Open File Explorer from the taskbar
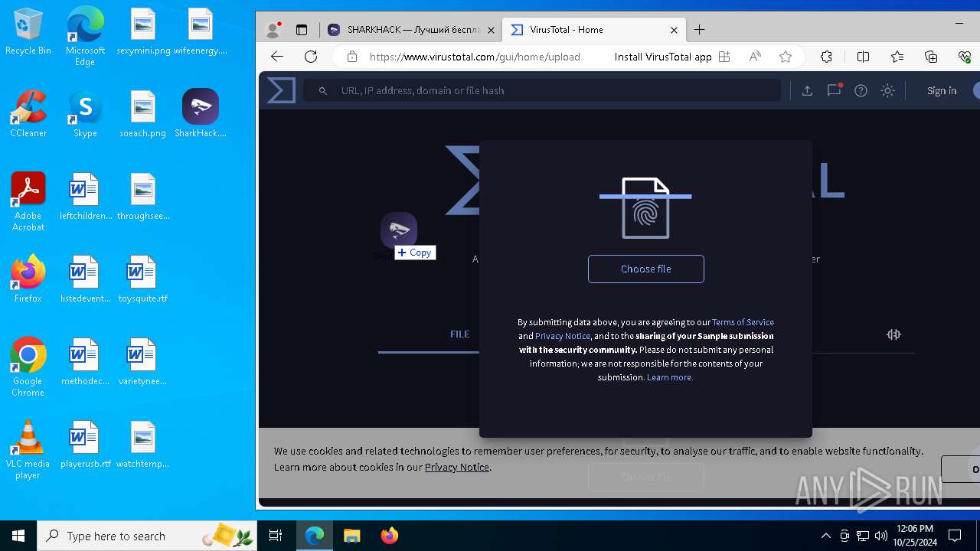The width and height of the screenshot is (980, 551). 351,536
